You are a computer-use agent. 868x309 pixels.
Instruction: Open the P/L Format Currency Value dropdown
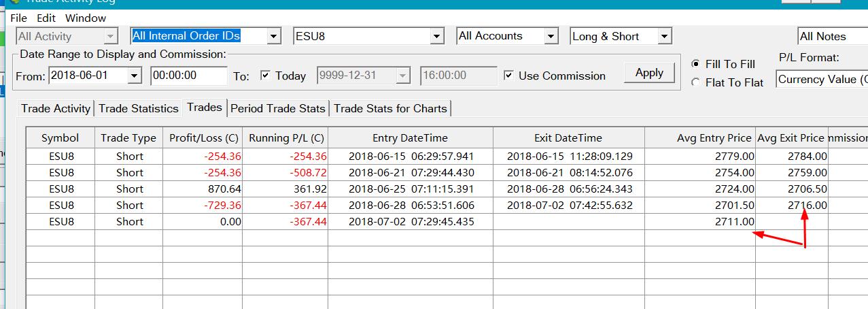tap(822, 80)
